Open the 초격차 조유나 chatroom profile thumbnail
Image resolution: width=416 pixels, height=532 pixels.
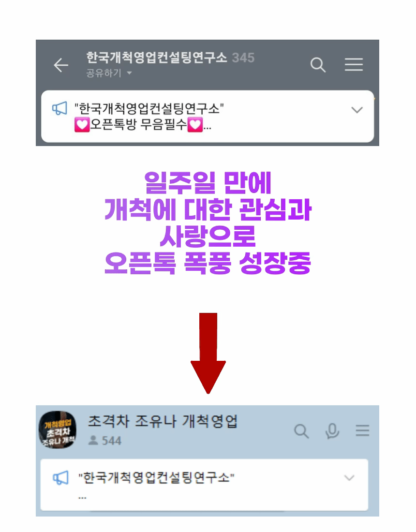pos(58,430)
